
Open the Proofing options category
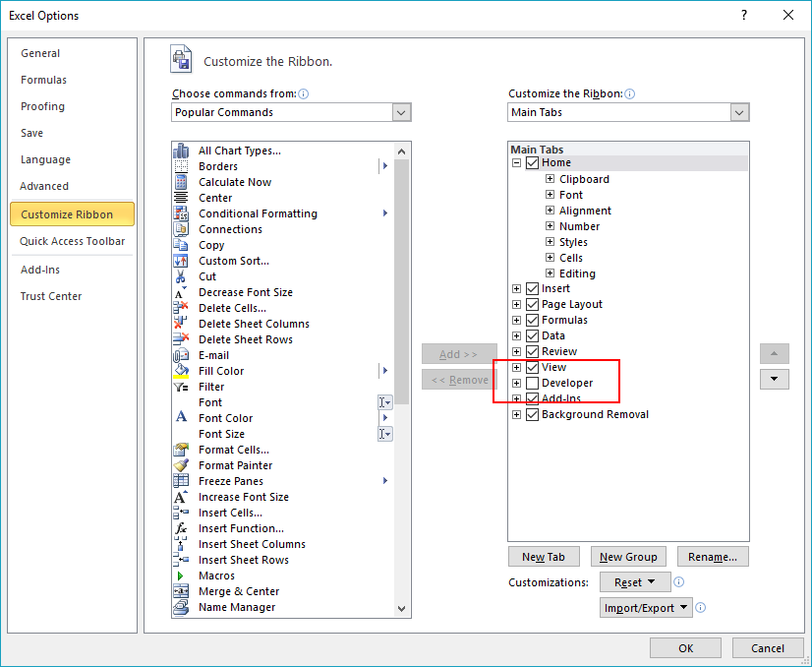[42, 106]
